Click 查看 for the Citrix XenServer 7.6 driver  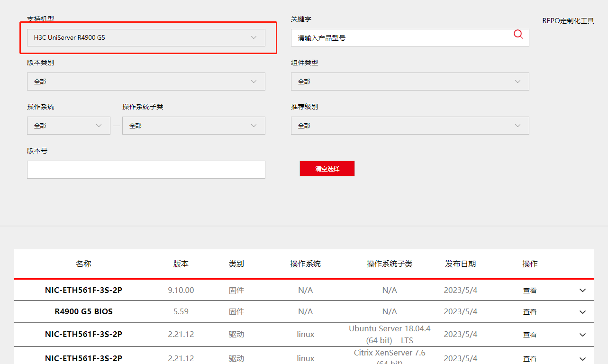point(530,358)
